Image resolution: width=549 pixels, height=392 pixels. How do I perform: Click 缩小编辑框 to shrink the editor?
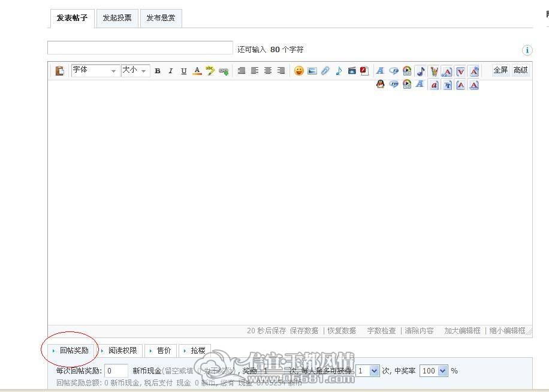[507, 330]
